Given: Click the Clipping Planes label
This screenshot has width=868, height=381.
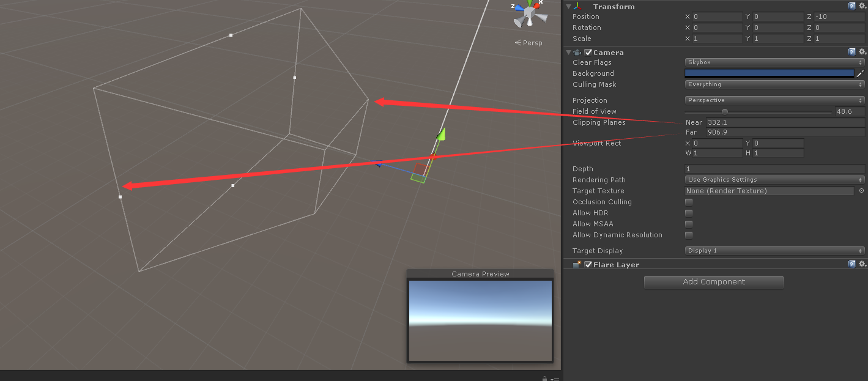Looking at the screenshot, I should [599, 122].
